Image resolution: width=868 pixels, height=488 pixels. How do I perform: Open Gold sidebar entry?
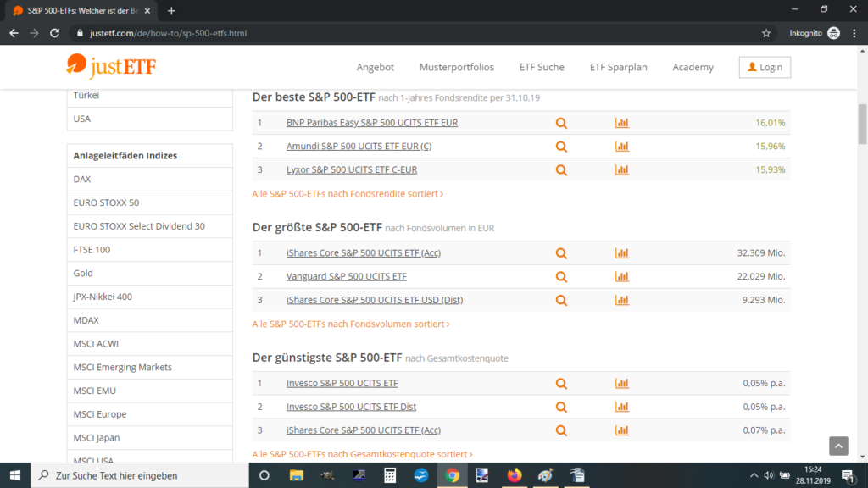pos(149,274)
